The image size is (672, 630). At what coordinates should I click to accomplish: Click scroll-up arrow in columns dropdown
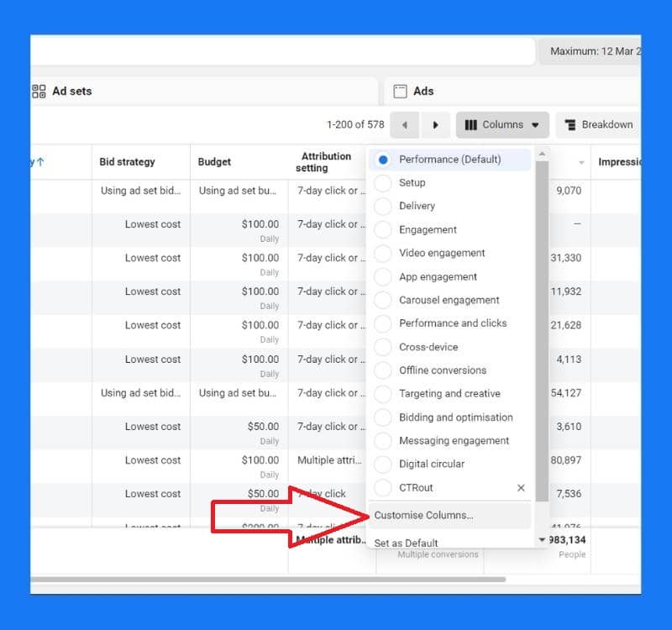(542, 154)
